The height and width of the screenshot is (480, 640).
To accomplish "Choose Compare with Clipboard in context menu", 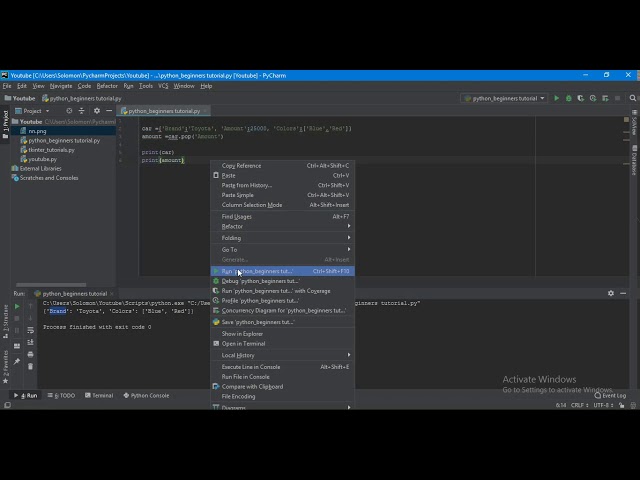I will coord(282,387).
